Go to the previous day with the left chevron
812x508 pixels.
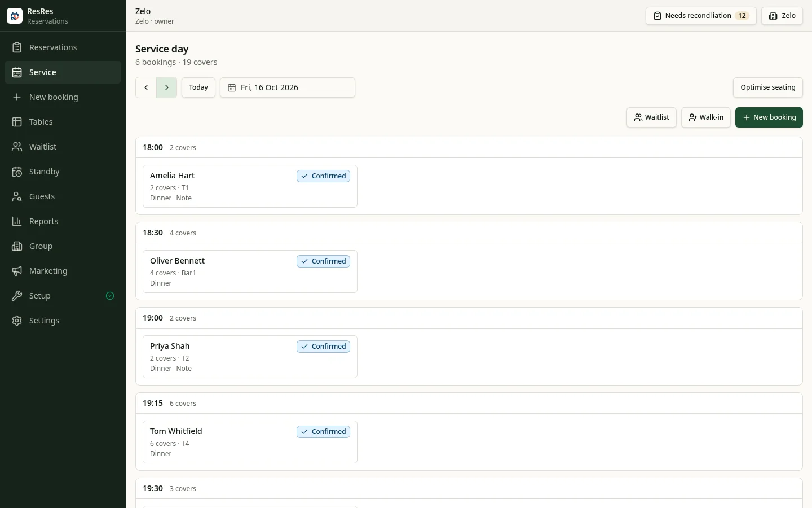coord(146,87)
